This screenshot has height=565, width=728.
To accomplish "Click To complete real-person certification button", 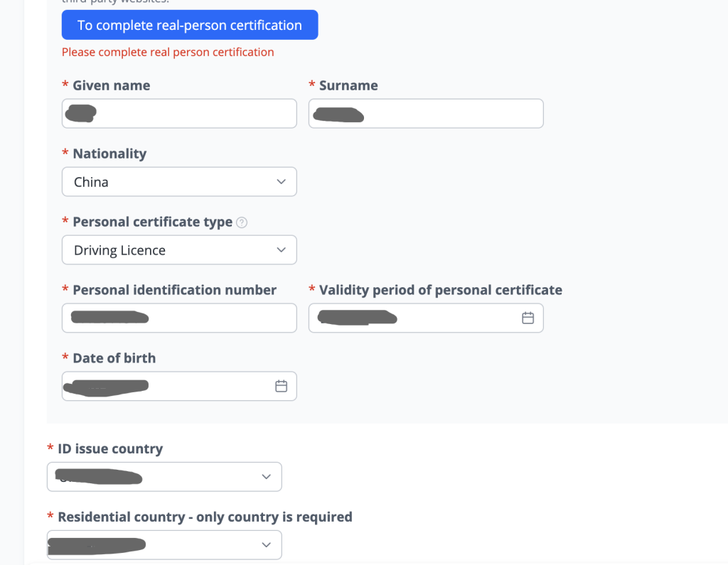I will click(190, 25).
